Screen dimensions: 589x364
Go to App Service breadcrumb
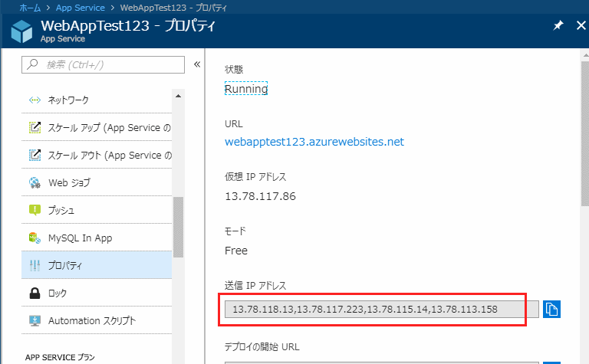click(x=80, y=8)
